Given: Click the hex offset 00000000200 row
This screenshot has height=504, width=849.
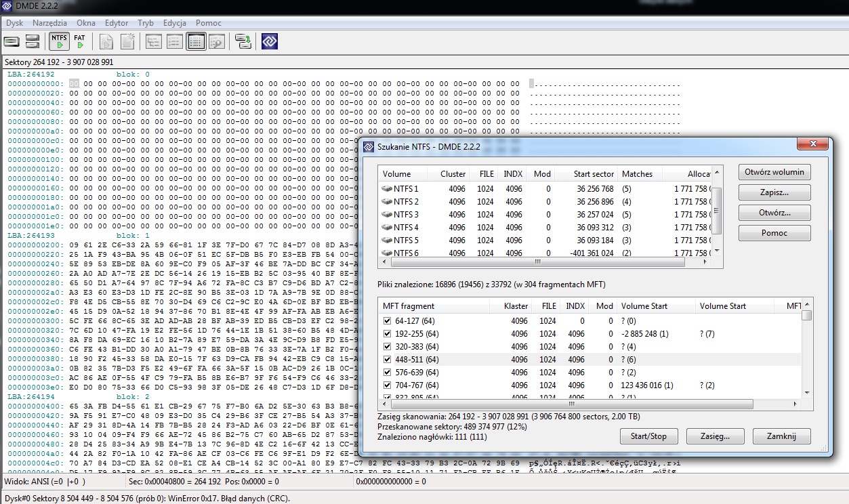Looking at the screenshot, I should click(35, 245).
